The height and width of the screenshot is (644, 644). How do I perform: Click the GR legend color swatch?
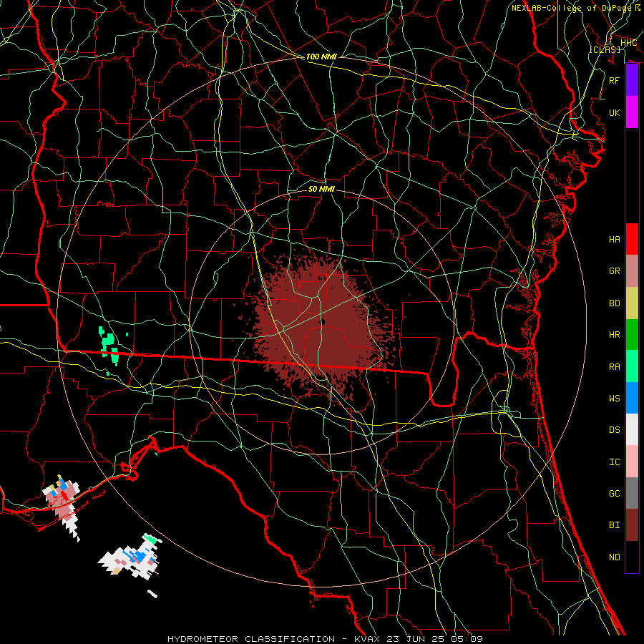[x=632, y=271]
